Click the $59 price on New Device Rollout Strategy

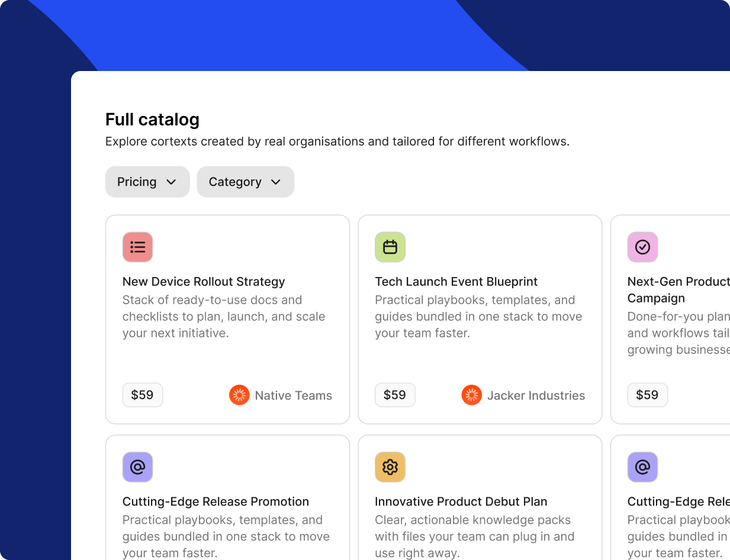click(143, 395)
